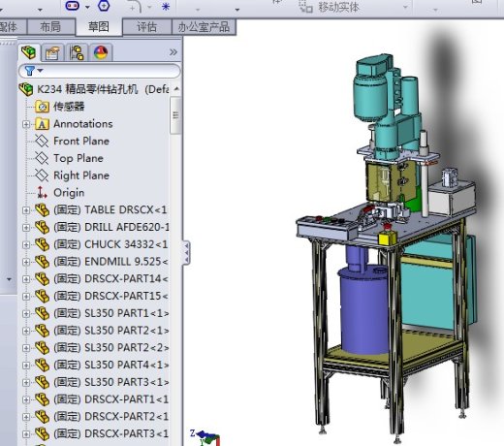This screenshot has height=446, width=504.
Task: Open the FeatureManager design tree tab
Action: click(x=29, y=52)
